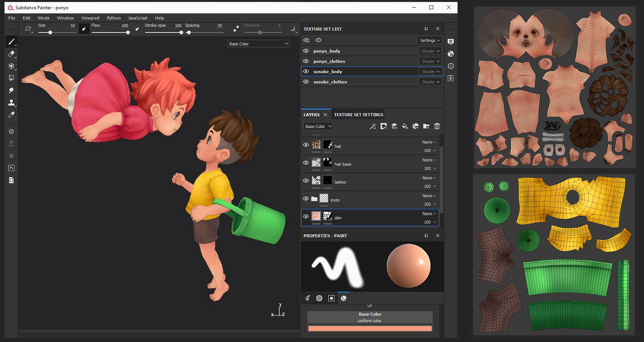Select the Clone stamp tool
644x342 pixels.
click(11, 103)
